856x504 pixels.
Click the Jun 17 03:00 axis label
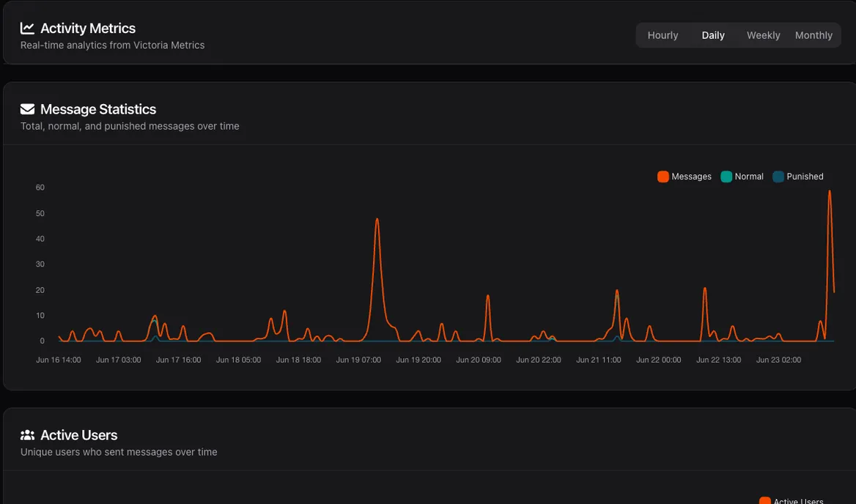click(x=119, y=360)
